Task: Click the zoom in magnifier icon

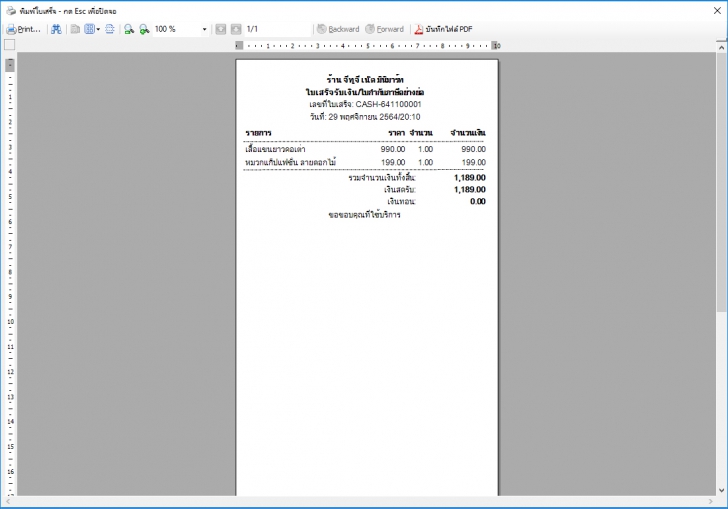Action: [x=144, y=29]
